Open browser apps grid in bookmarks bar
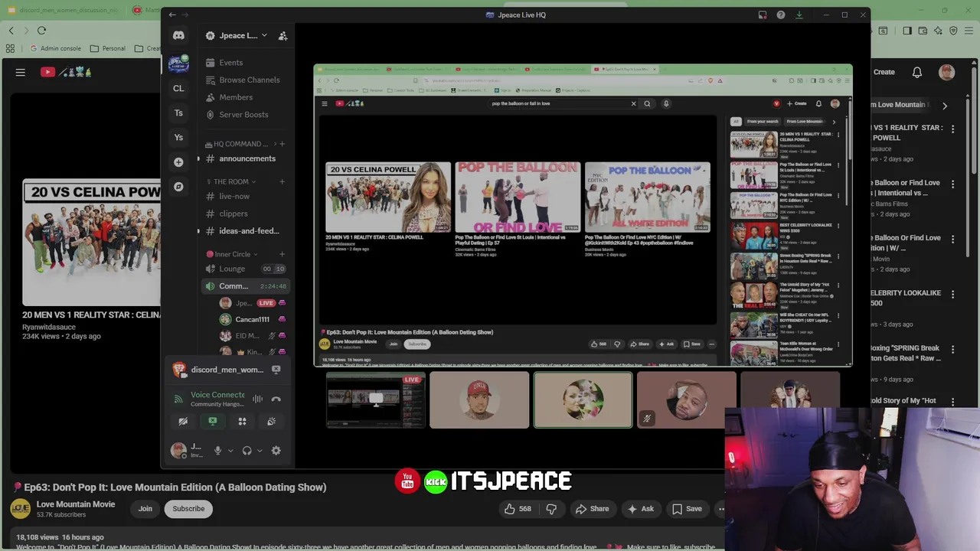 click(10, 48)
